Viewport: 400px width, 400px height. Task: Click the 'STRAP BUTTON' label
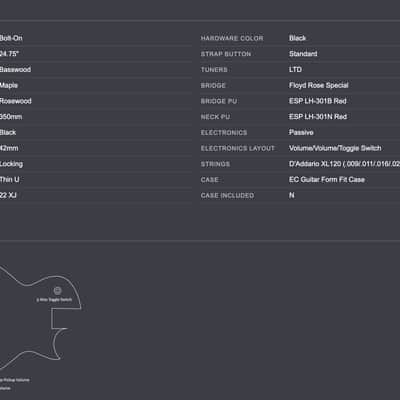226,54
